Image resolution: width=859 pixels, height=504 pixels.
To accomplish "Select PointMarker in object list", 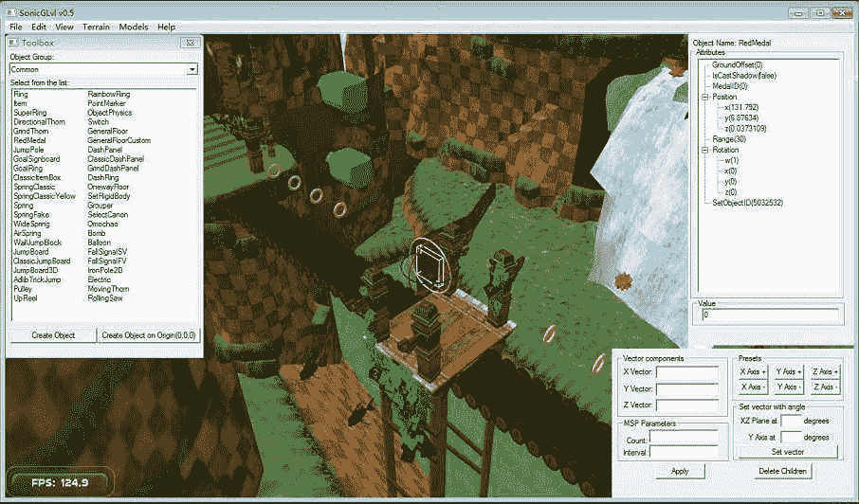I will [106, 103].
